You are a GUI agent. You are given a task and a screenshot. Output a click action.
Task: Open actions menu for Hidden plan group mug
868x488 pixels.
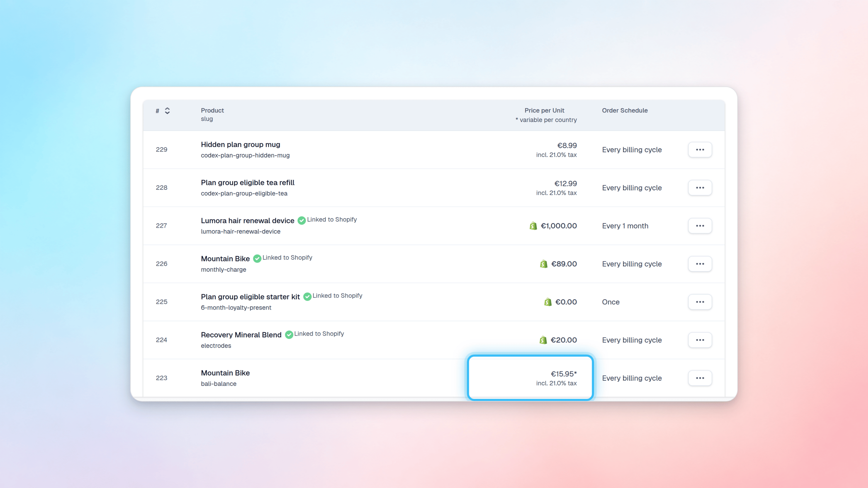click(700, 149)
